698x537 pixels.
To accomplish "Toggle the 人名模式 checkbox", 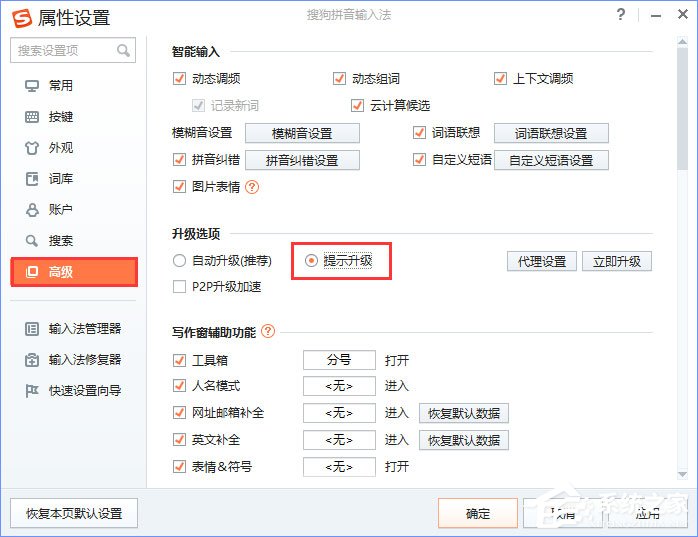I will click(179, 386).
